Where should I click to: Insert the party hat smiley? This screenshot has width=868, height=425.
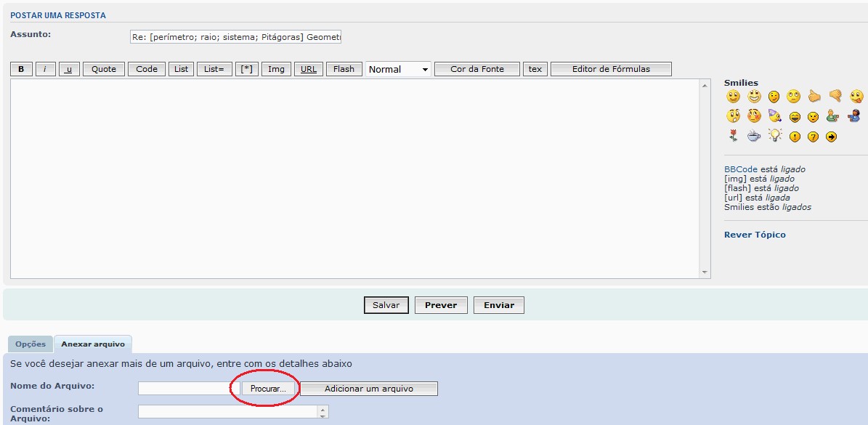[774, 116]
